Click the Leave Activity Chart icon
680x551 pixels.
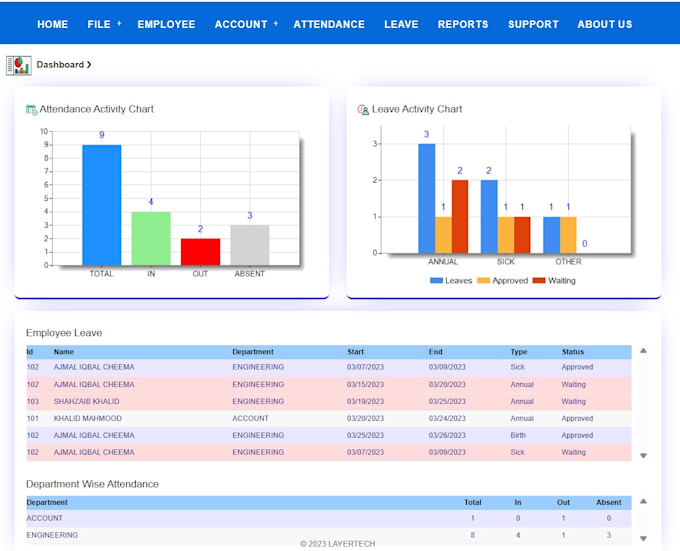[363, 110]
